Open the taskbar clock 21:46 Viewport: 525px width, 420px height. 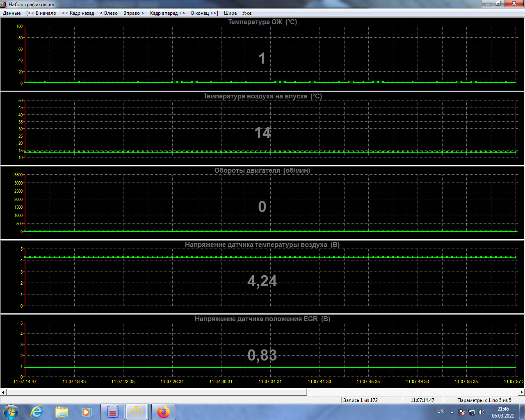tap(503, 412)
